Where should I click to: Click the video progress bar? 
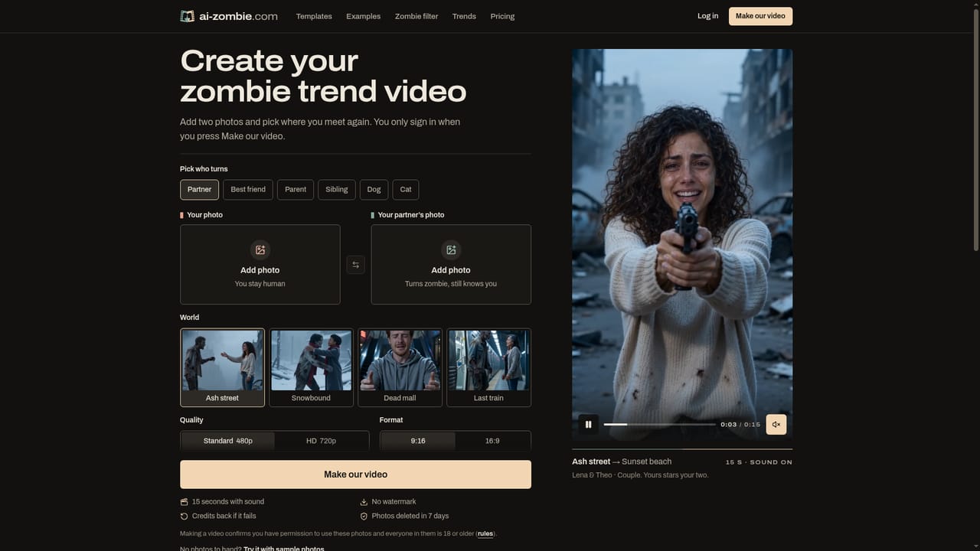click(659, 424)
